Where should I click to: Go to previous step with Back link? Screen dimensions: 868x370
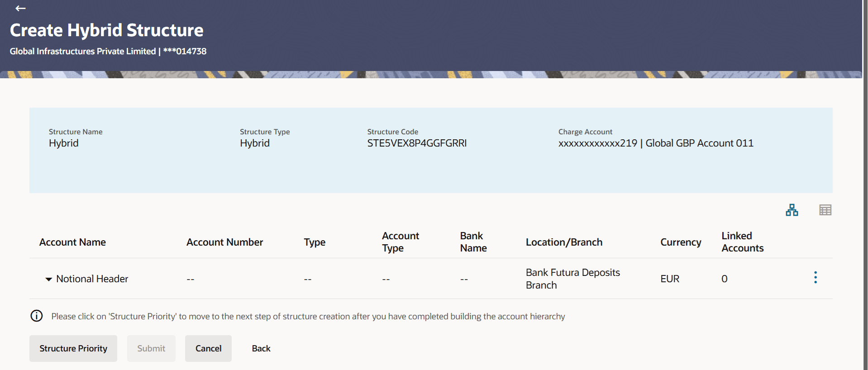click(261, 348)
